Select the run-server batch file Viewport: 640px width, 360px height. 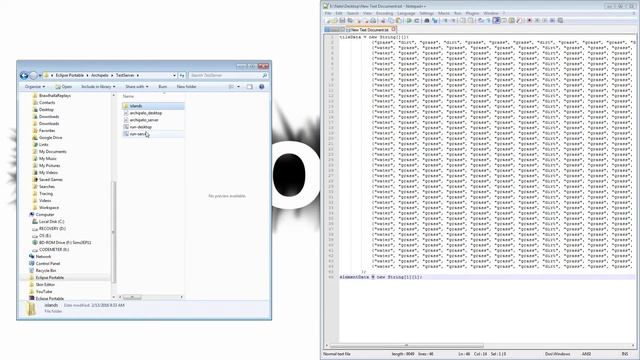point(153,134)
